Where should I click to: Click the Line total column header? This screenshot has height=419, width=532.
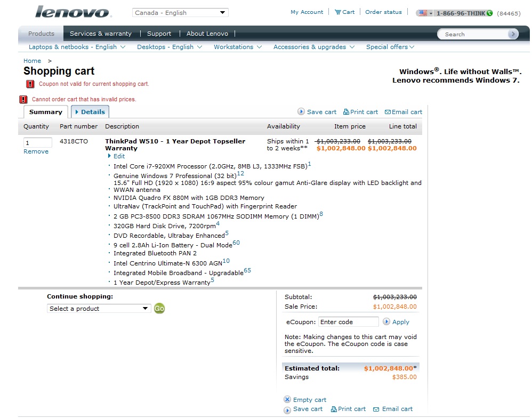click(403, 126)
